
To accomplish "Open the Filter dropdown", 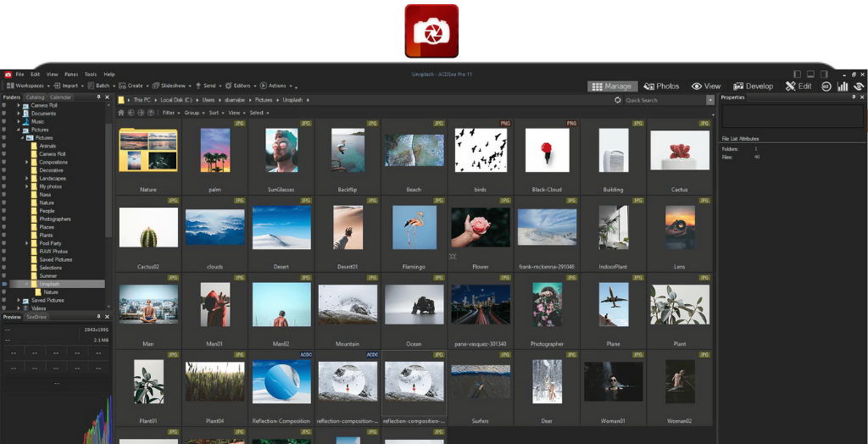I will [170, 113].
